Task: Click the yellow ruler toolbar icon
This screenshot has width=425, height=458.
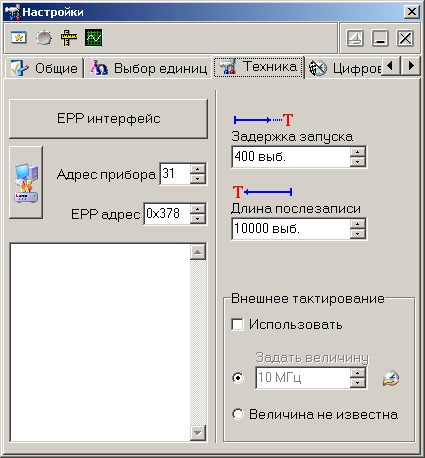Action: pyautogui.click(x=69, y=38)
